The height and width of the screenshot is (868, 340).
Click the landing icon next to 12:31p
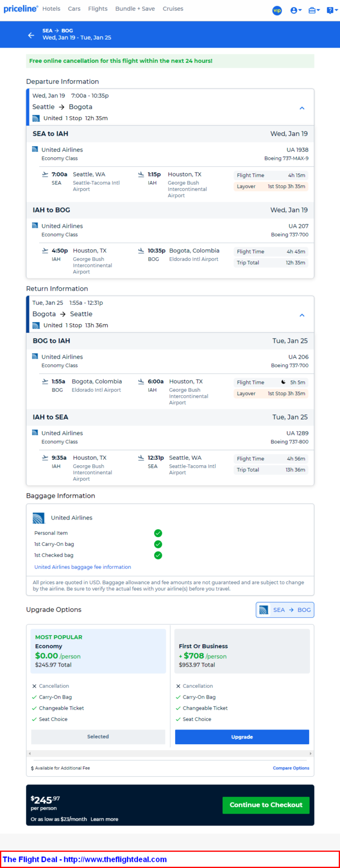point(141,457)
